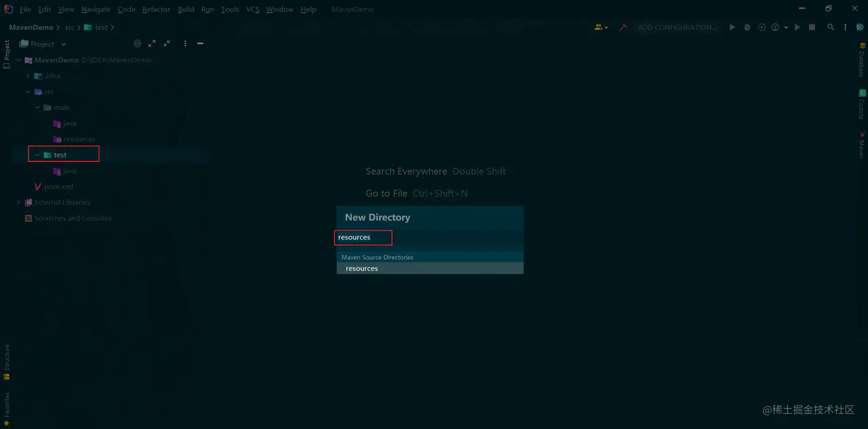Collapse the main folder arrow
Viewport: 868px width, 429px height.
click(x=37, y=107)
